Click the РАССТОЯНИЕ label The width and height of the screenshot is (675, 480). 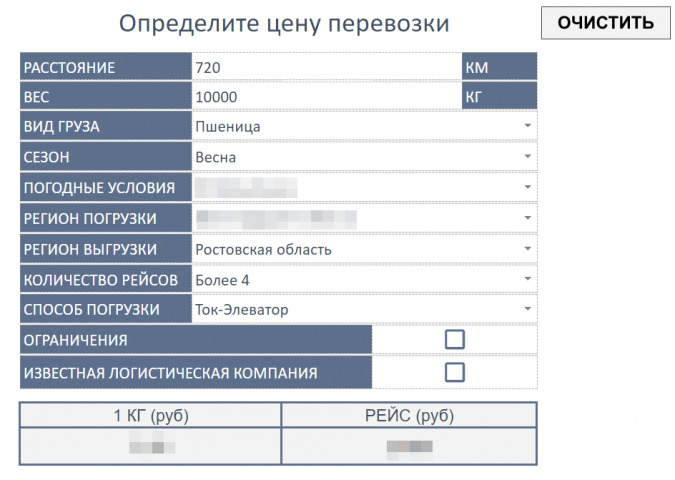point(105,67)
